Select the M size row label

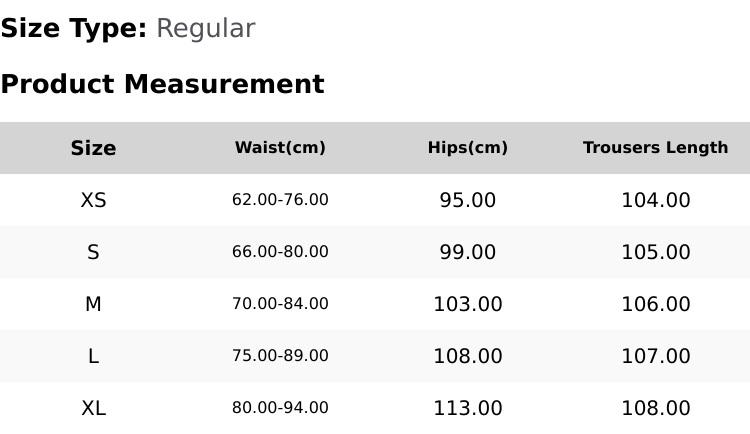(93, 304)
